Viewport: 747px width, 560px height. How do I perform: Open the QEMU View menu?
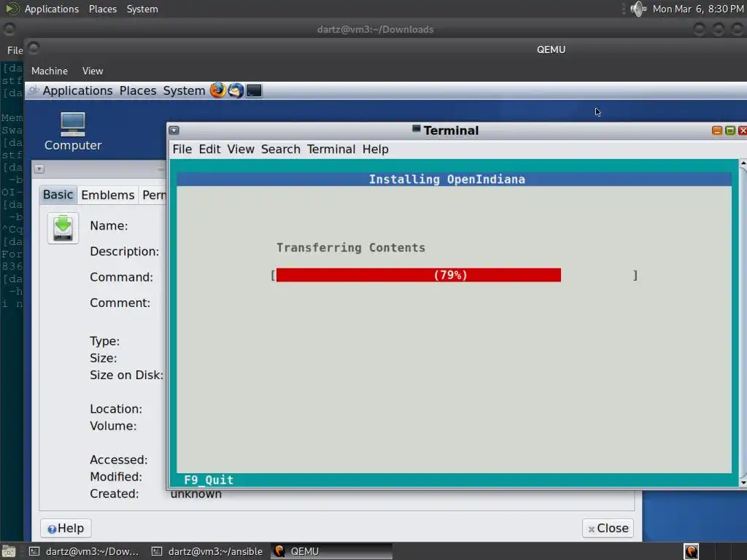click(93, 71)
